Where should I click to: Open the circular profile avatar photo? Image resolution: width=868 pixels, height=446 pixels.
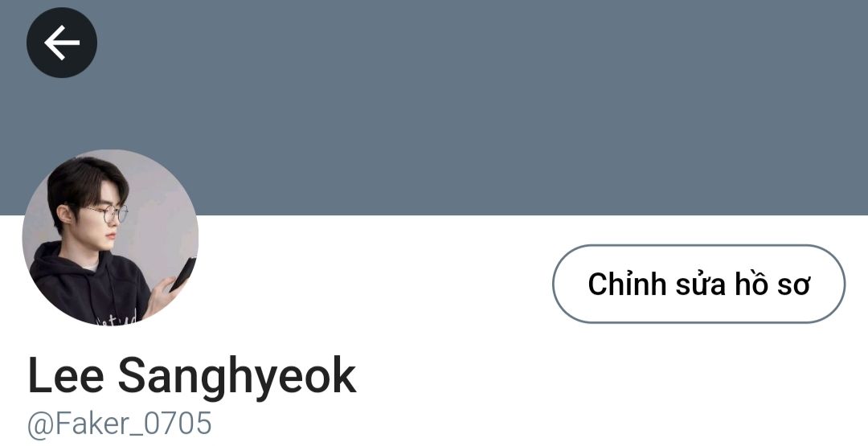tap(110, 237)
